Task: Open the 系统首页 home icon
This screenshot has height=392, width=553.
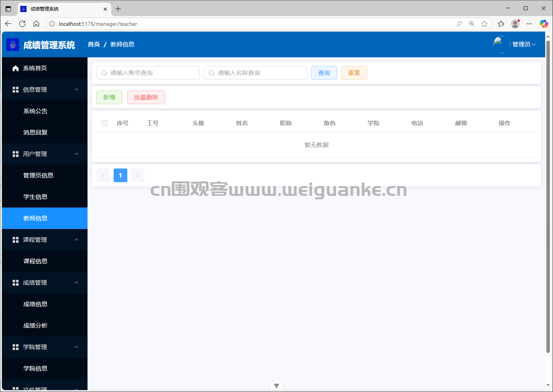Action: coord(16,68)
